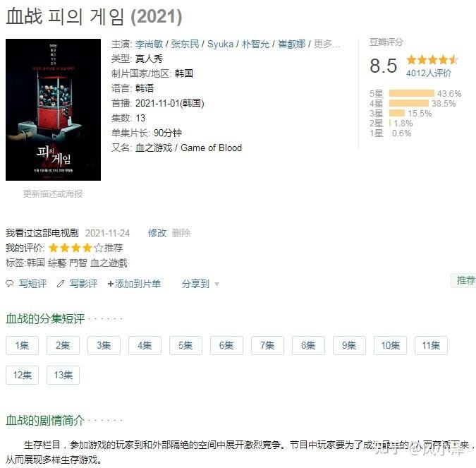Open the 1集 episode tab

pyautogui.click(x=22, y=345)
